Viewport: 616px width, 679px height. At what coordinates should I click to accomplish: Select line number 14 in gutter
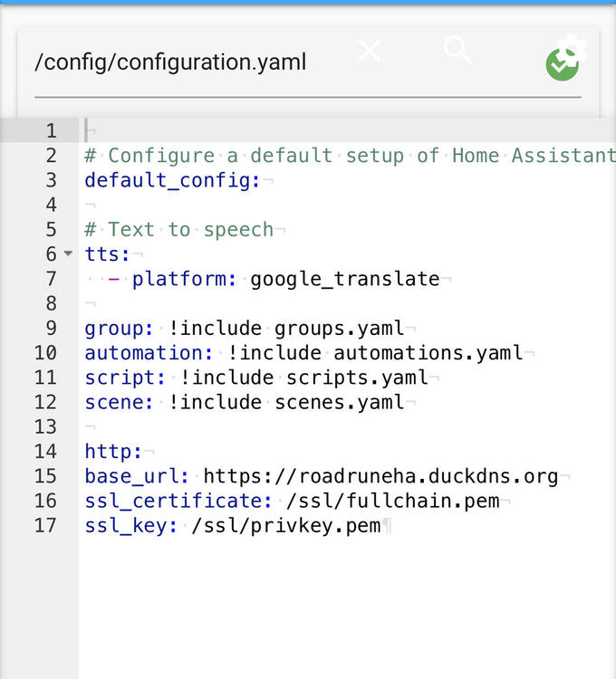click(x=45, y=451)
